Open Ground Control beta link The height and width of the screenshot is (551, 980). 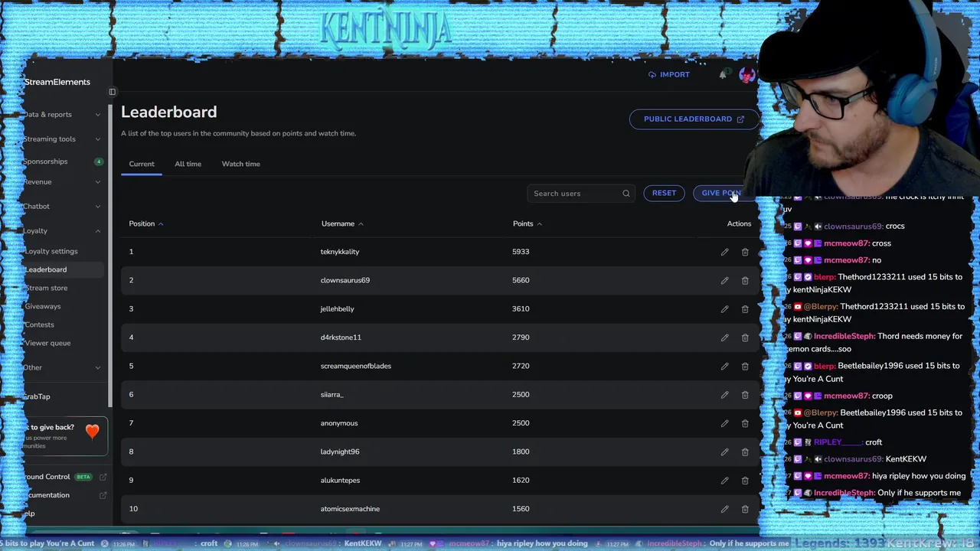[64, 477]
